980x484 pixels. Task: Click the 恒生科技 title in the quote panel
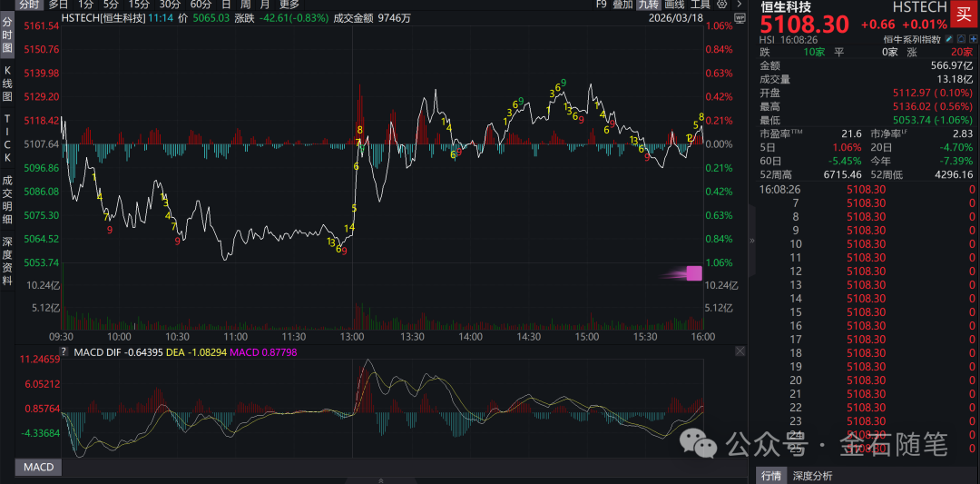(x=786, y=7)
